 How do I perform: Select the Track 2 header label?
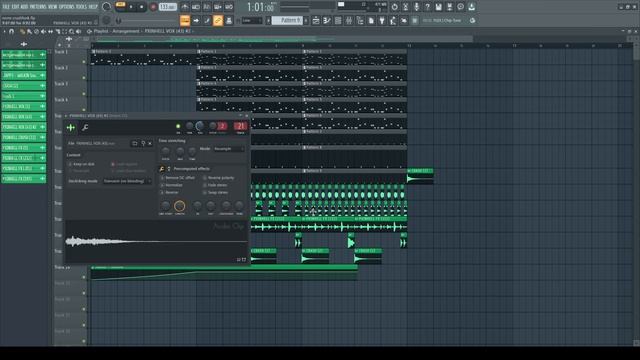(x=62, y=68)
